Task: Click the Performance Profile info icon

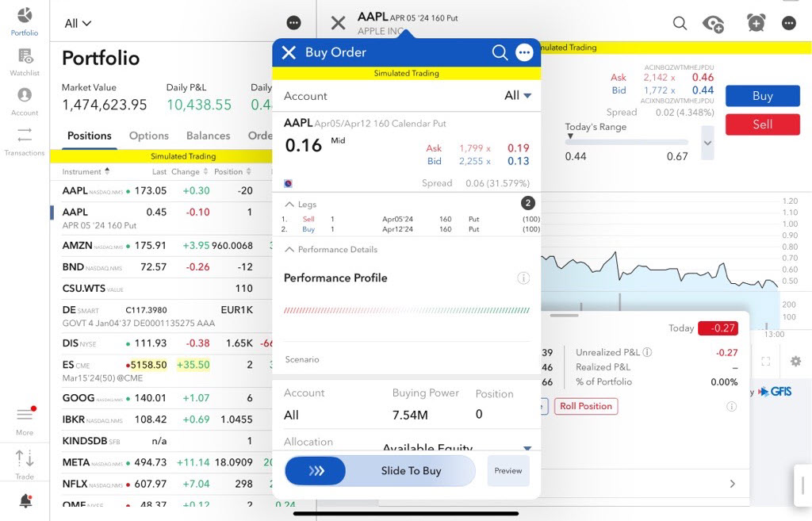Action: pyautogui.click(x=523, y=278)
